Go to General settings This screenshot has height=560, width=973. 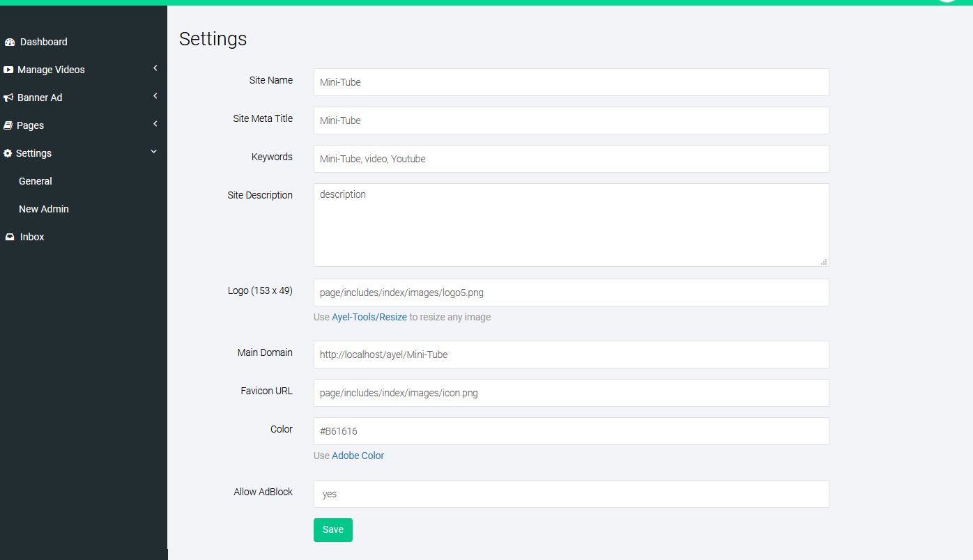pos(36,181)
